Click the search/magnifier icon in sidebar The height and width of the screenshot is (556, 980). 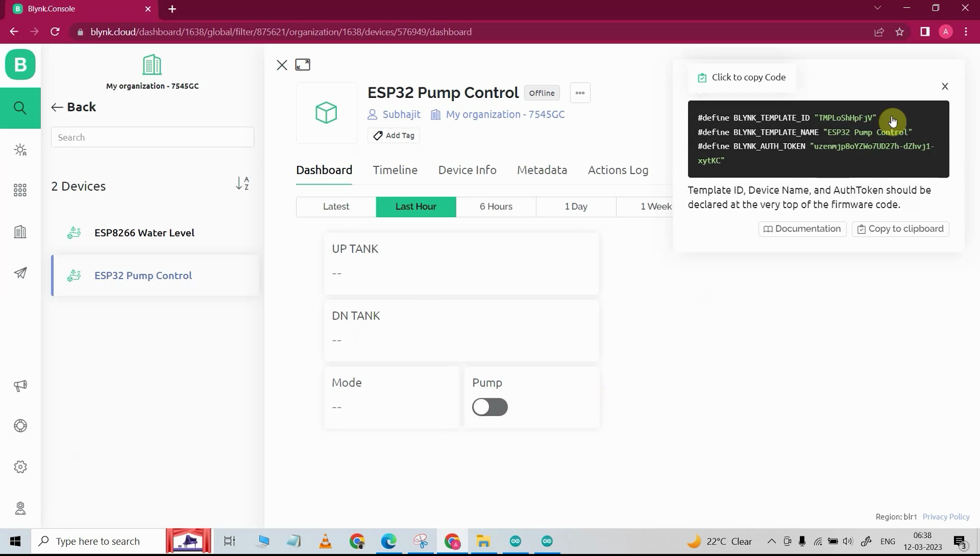(20, 108)
